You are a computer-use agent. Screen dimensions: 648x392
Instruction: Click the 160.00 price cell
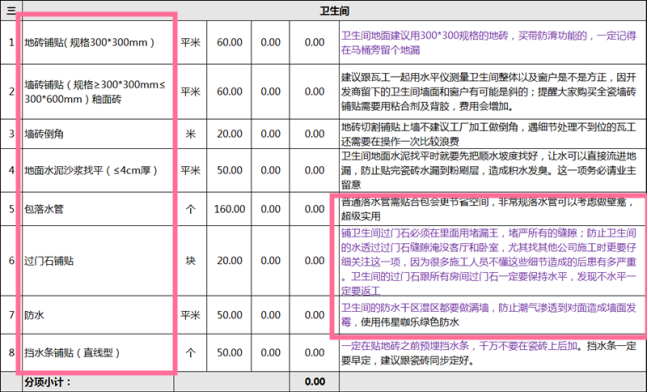[x=229, y=209]
